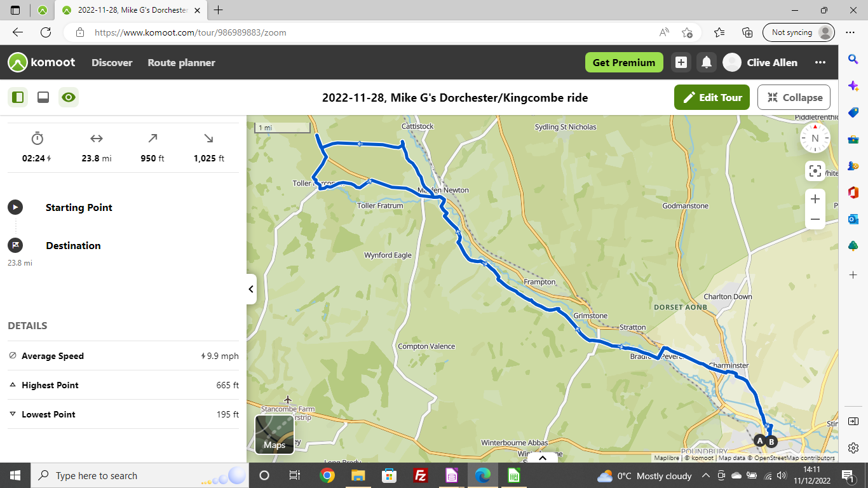Screen dimensions: 868x488
Task: Open the komoot header three-dot menu
Action: [820, 62]
